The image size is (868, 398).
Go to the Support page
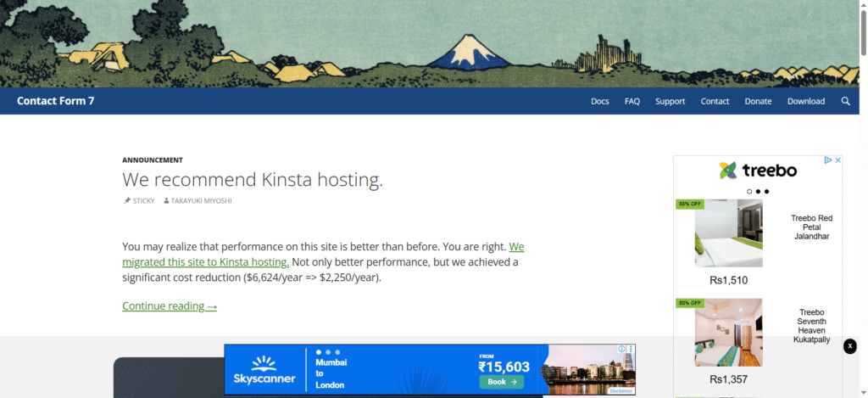coord(670,101)
